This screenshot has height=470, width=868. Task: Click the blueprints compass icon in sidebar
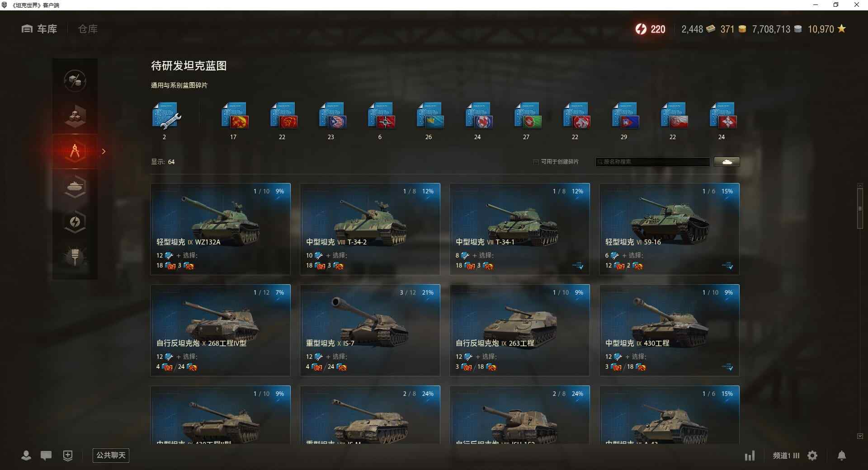click(75, 151)
